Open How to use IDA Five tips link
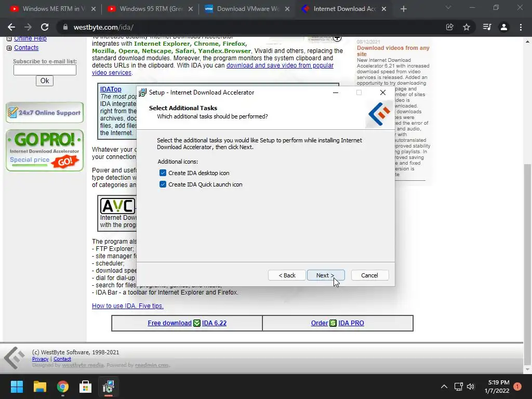The width and height of the screenshot is (532, 399). pyautogui.click(x=128, y=305)
